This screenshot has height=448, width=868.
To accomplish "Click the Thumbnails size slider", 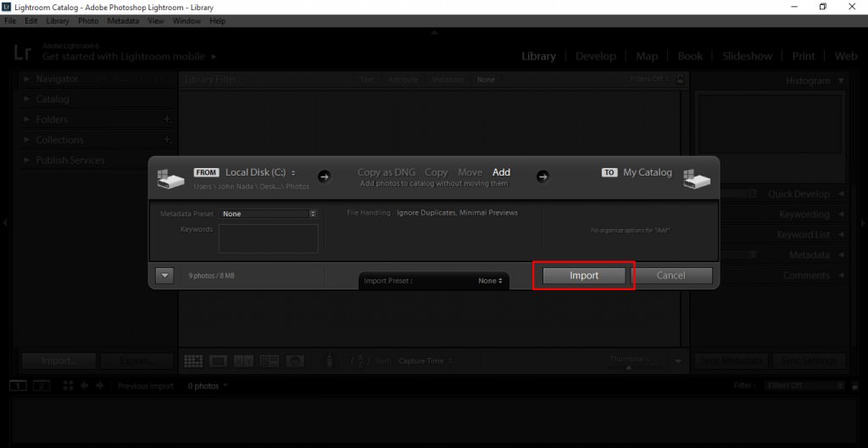I will pos(629,367).
